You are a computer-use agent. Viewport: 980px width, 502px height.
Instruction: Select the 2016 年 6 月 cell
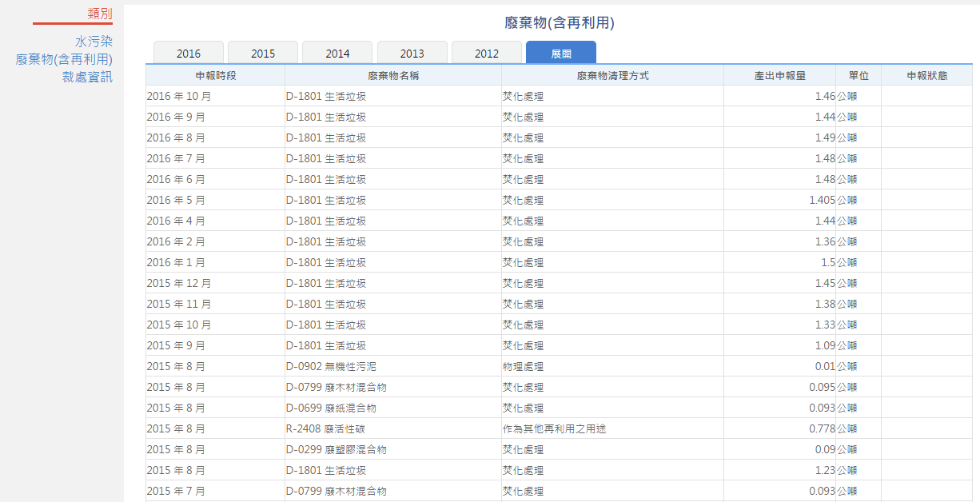pyautogui.click(x=215, y=179)
